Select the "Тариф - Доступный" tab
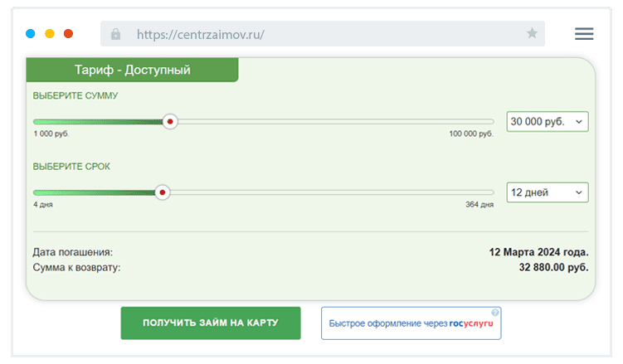This screenshot has height=364, width=623. 133,70
